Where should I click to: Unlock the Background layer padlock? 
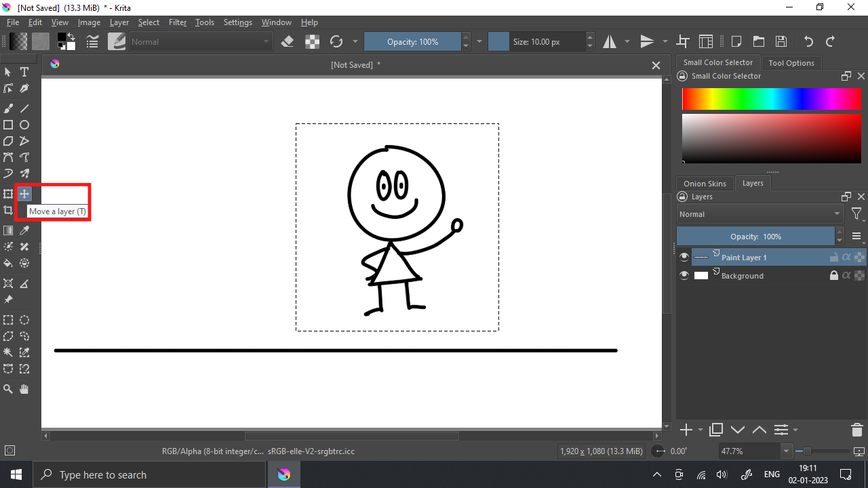click(x=834, y=276)
